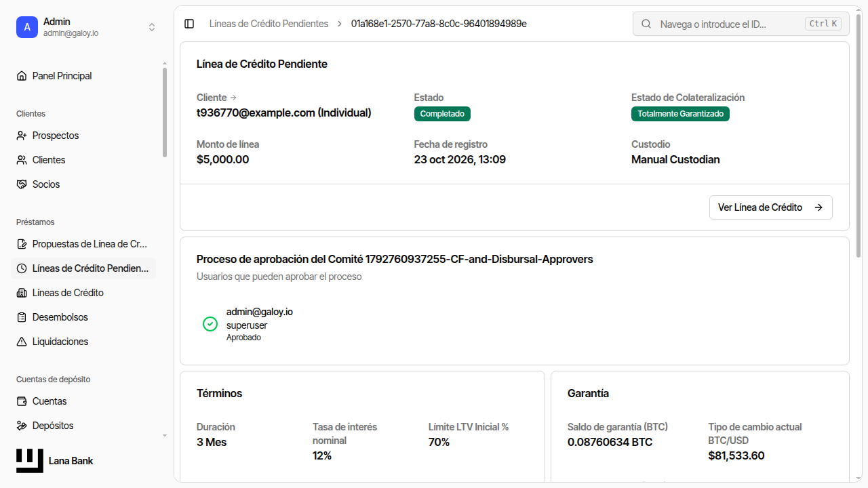
Task: Click the Clientes people icon
Action: pyautogui.click(x=22, y=160)
